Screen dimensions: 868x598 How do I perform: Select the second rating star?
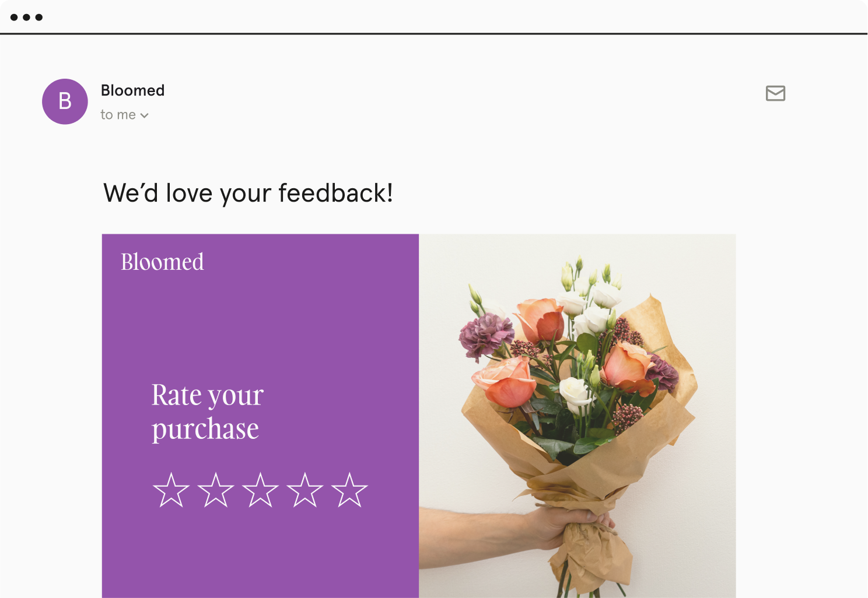coord(215,490)
